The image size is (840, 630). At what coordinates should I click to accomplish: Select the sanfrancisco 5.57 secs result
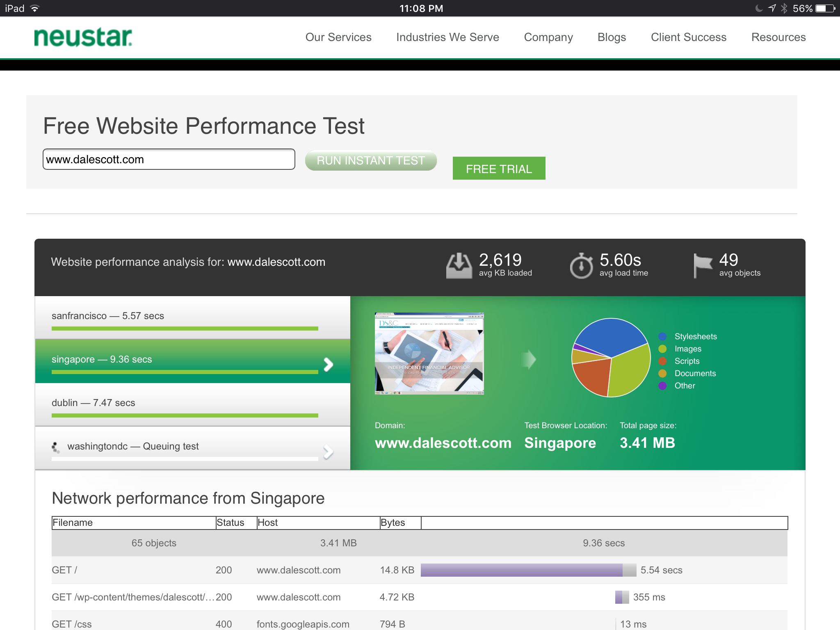click(193, 317)
